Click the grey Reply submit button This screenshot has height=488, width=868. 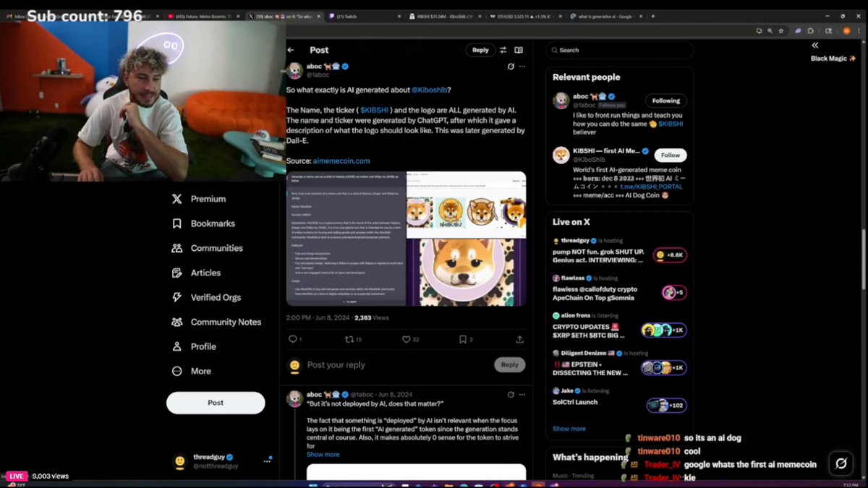pos(510,364)
